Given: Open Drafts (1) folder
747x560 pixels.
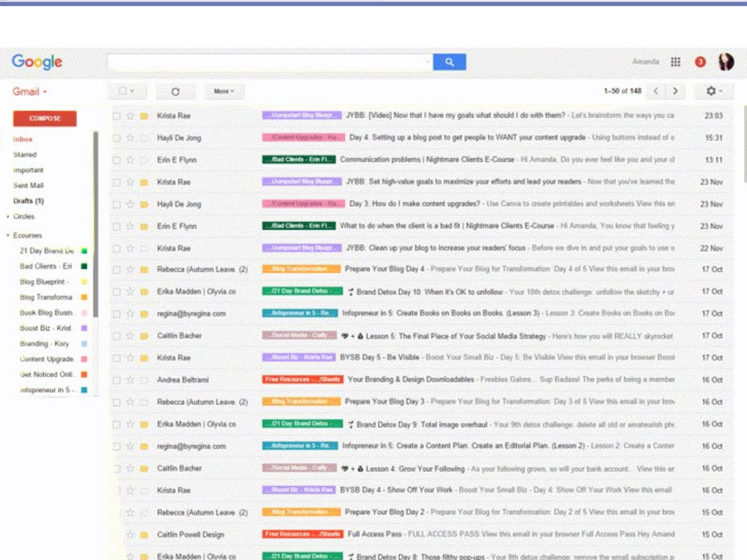Looking at the screenshot, I should (28, 201).
